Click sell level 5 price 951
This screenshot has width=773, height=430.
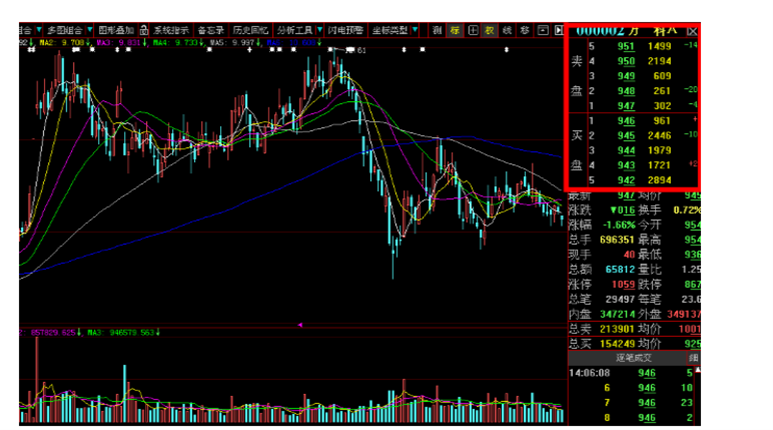coord(626,46)
